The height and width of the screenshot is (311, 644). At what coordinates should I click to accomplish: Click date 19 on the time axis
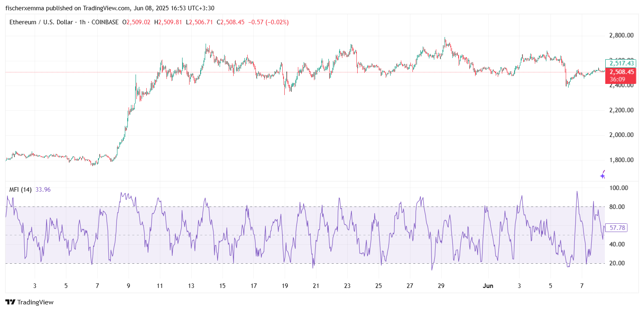(285, 286)
